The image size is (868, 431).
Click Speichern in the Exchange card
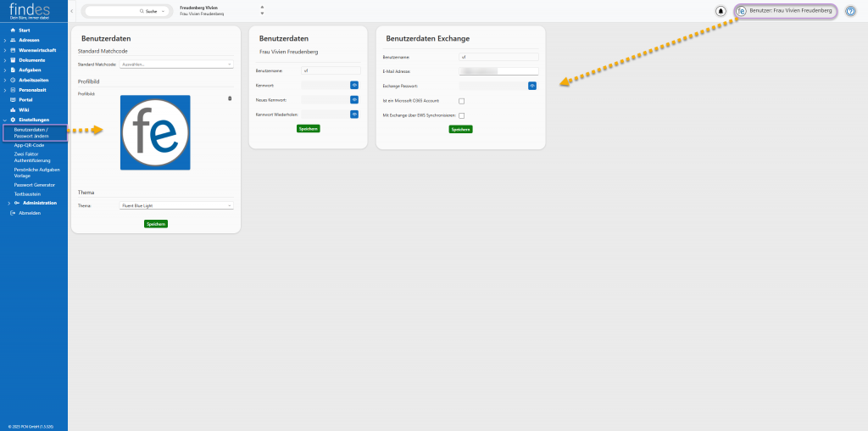(460, 129)
